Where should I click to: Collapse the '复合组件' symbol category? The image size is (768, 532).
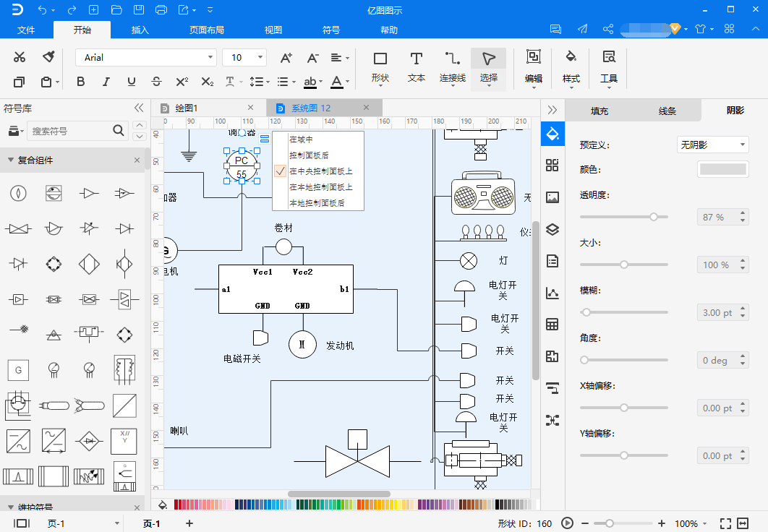pos(10,160)
